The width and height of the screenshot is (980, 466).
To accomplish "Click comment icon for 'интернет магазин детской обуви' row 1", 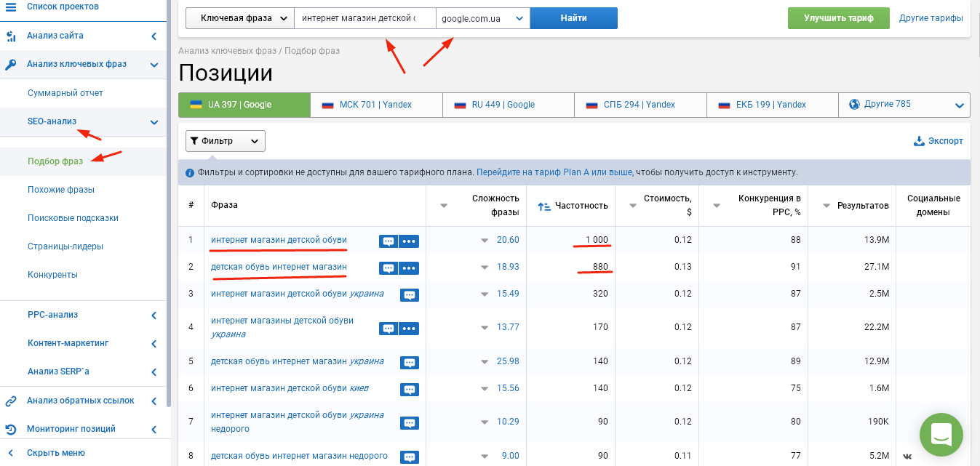I will pyautogui.click(x=389, y=241).
